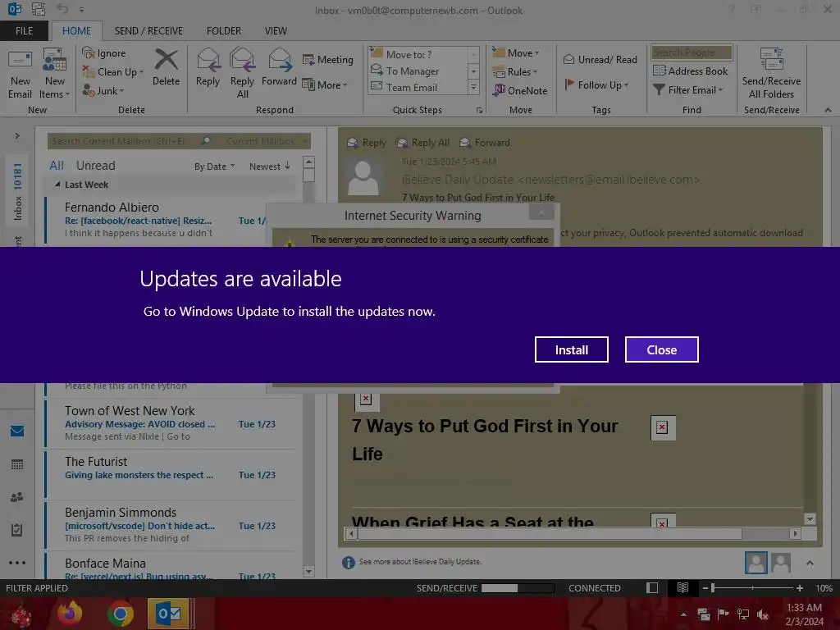Screen dimensions: 840x630
Task: Click the Ignore conversation icon
Action: [x=88, y=53]
